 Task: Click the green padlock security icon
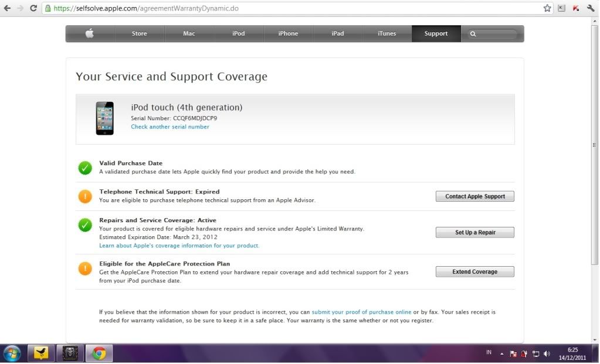pos(48,8)
